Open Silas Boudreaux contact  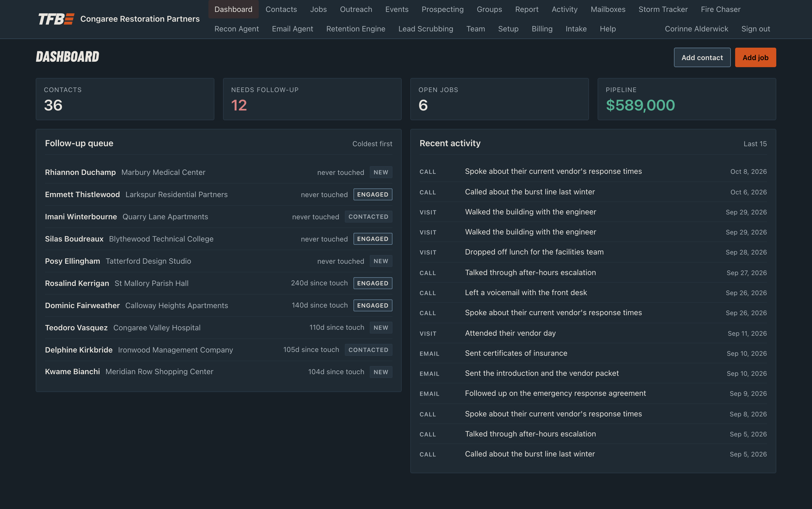click(218, 239)
